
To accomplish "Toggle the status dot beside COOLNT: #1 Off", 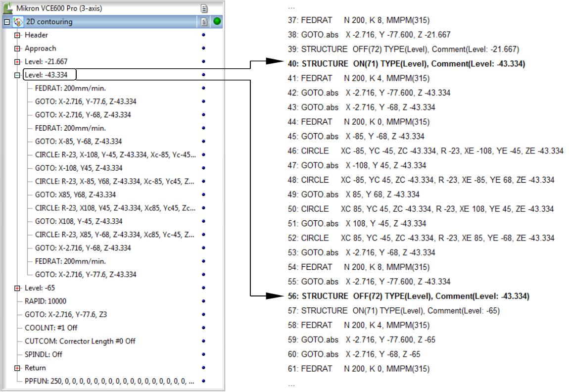I will coord(204,328).
